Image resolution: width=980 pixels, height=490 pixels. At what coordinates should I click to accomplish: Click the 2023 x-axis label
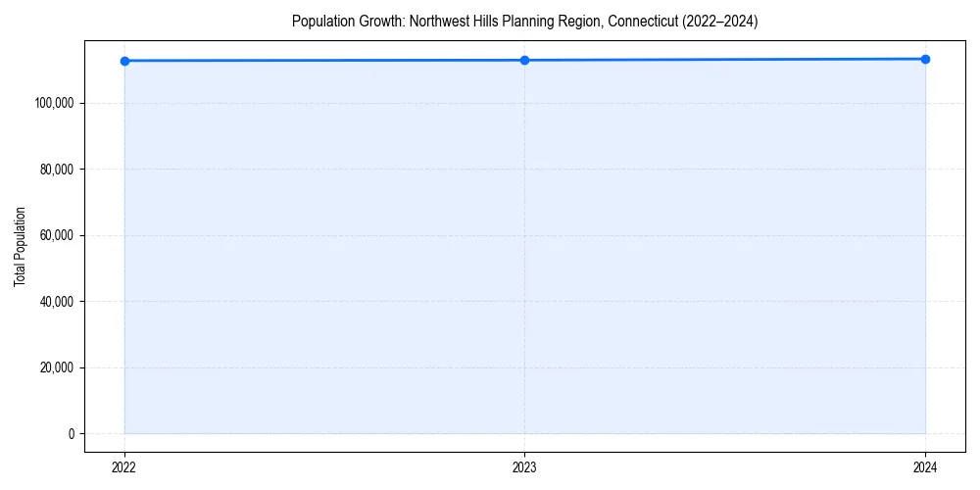coord(525,467)
